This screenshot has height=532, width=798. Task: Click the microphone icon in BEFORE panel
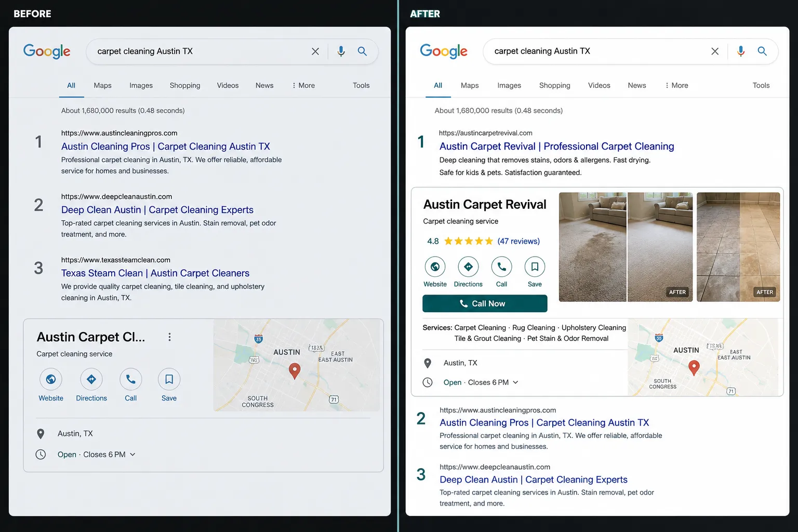(x=341, y=51)
